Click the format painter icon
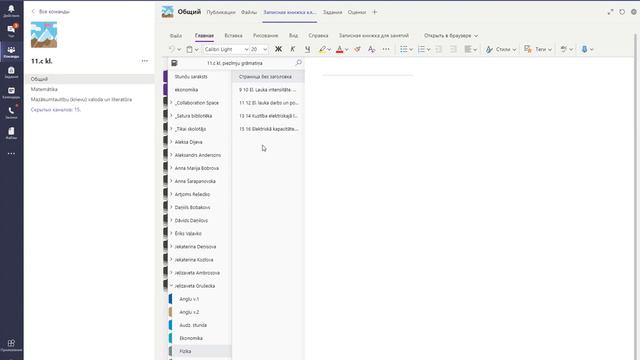 pyautogui.click(x=357, y=49)
